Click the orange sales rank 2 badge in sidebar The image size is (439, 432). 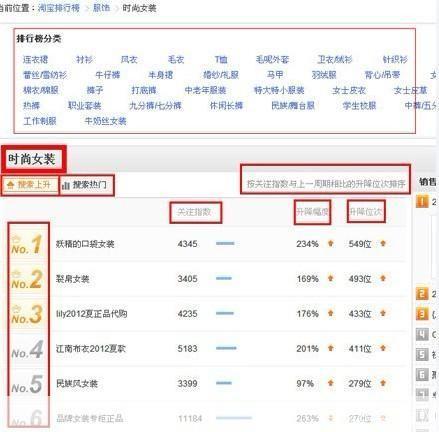pyautogui.click(x=422, y=294)
